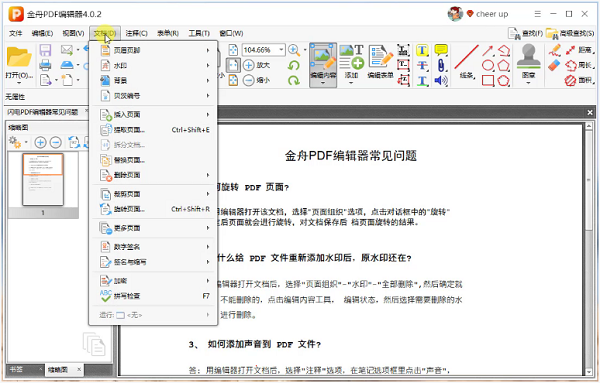The image size is (600, 383).
Task: Click the 编辑表单 edit form tool
Action: [x=380, y=62]
